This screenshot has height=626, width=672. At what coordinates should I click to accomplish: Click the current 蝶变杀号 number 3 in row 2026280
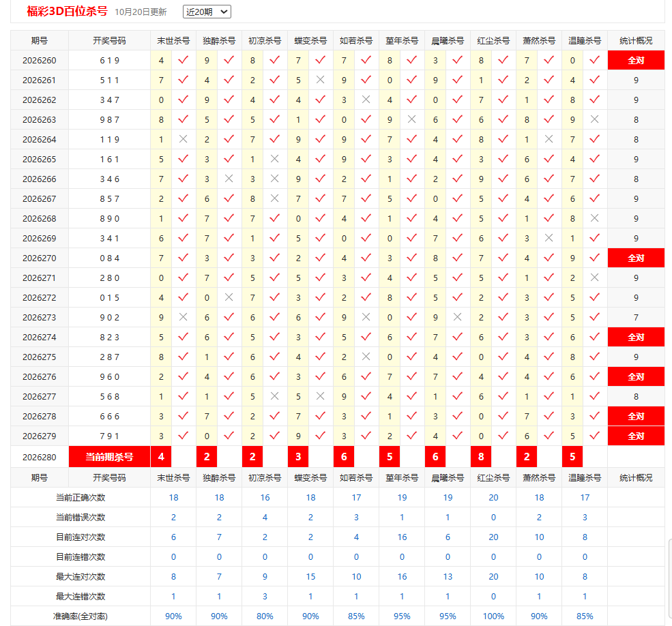[x=298, y=457]
